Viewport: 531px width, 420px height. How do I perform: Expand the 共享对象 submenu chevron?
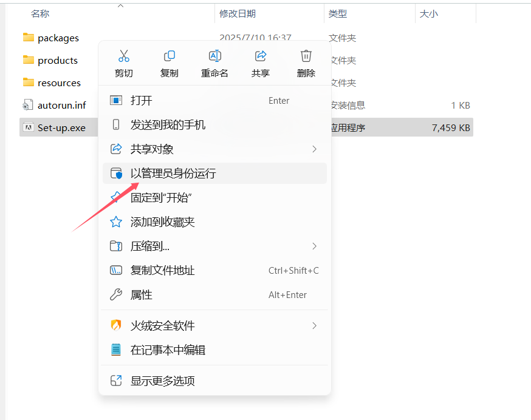click(x=314, y=149)
